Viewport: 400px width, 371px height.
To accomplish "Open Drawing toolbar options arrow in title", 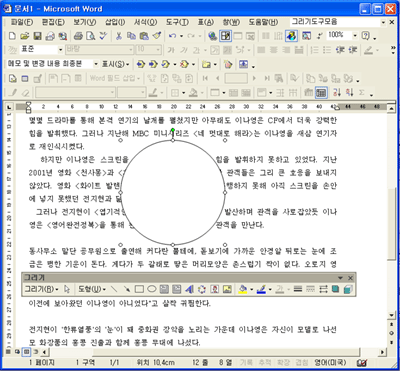I will point(340,278).
